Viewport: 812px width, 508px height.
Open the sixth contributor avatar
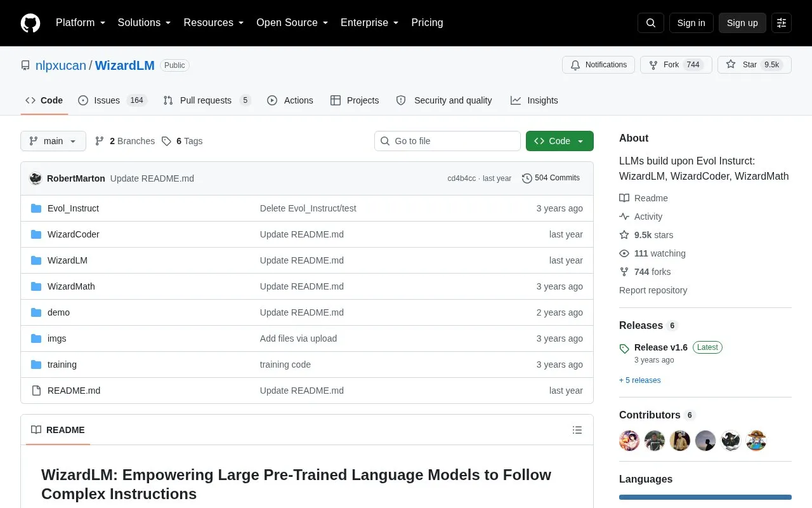click(x=756, y=441)
